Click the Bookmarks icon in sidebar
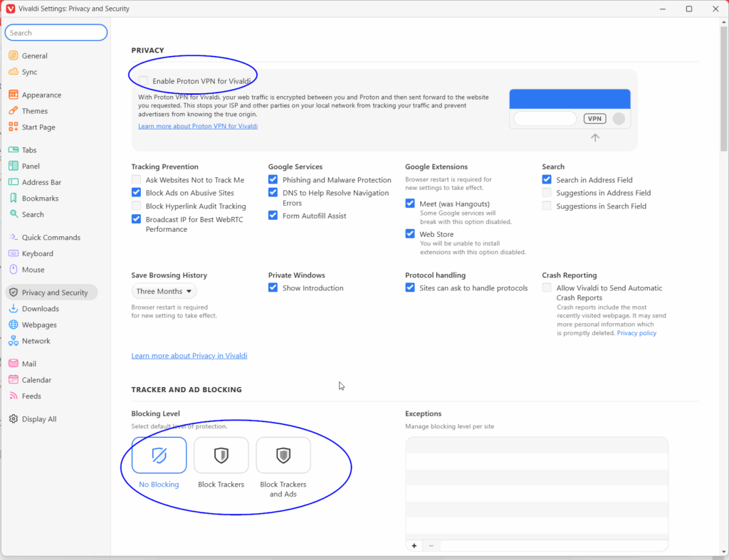Image resolution: width=729 pixels, height=560 pixels. pos(14,199)
